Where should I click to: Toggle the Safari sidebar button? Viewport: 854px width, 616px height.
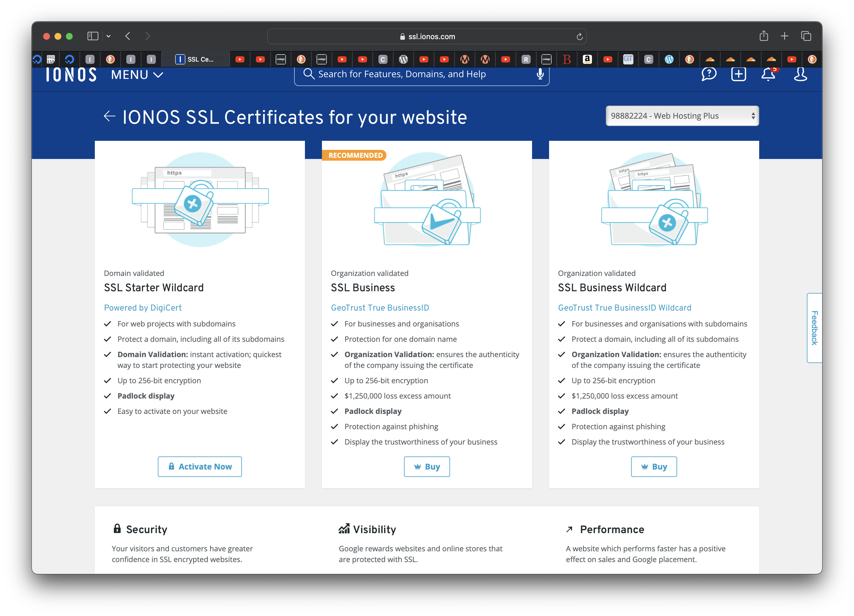click(93, 36)
